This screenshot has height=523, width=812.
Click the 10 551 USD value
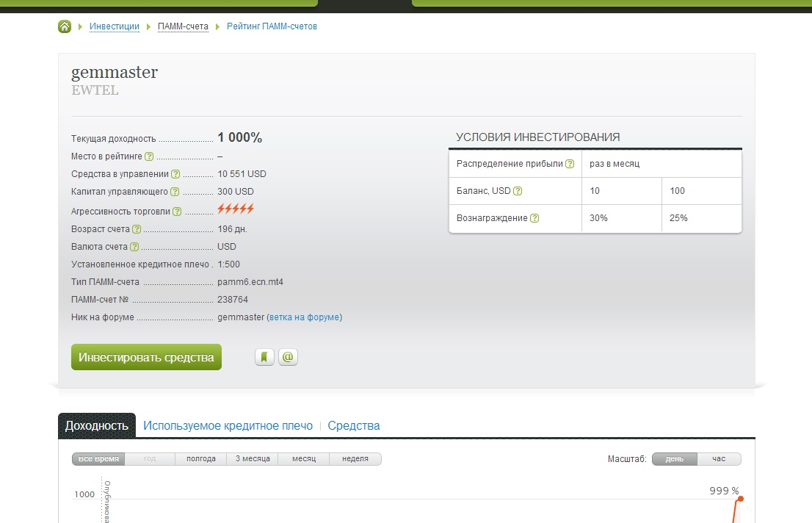pyautogui.click(x=242, y=173)
